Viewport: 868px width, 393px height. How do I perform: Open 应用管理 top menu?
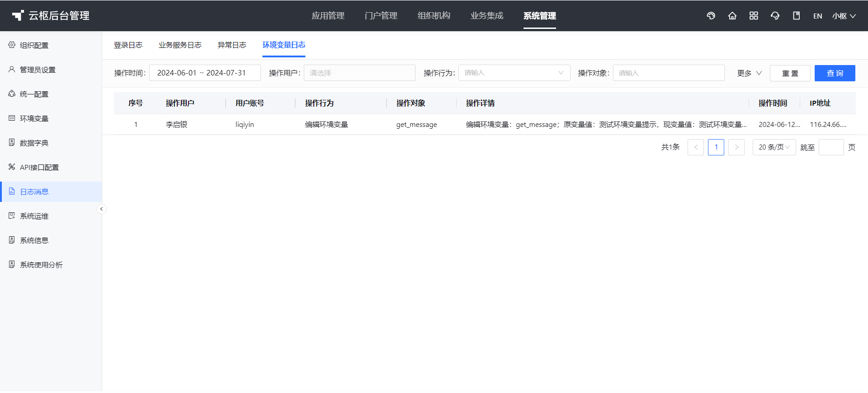pos(328,16)
